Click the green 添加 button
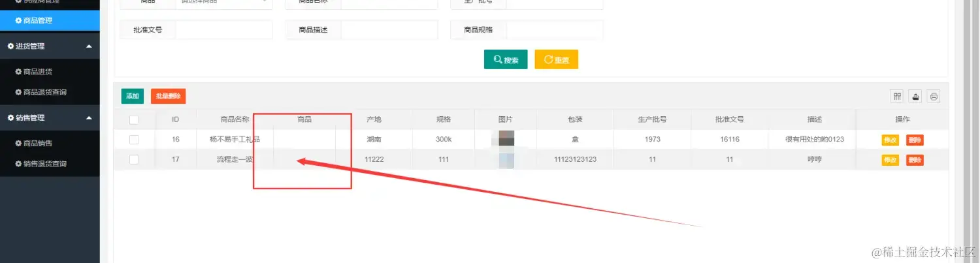Screen dimensions: 980x263 [133, 96]
